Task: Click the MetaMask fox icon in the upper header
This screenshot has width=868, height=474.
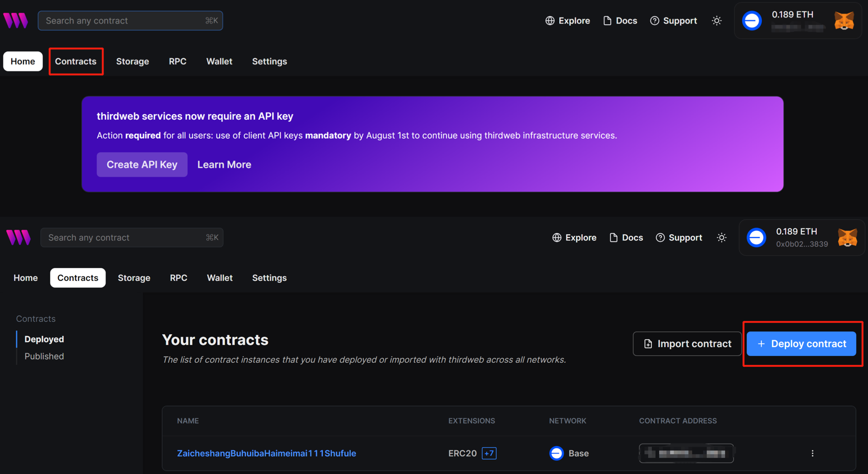Action: point(844,21)
